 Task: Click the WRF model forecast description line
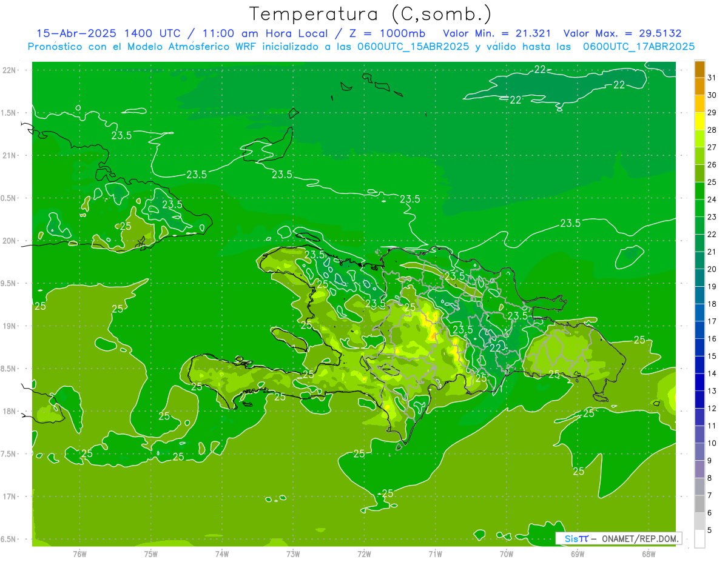361,47
